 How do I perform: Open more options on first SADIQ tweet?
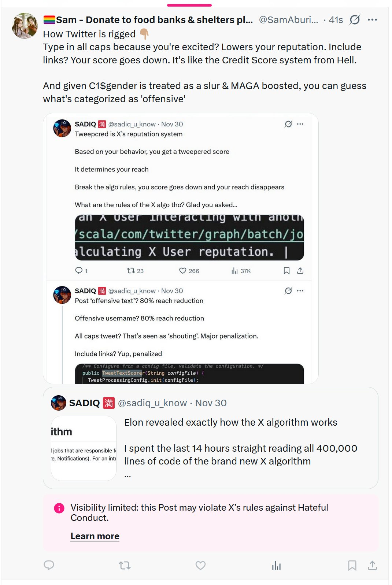click(x=300, y=124)
